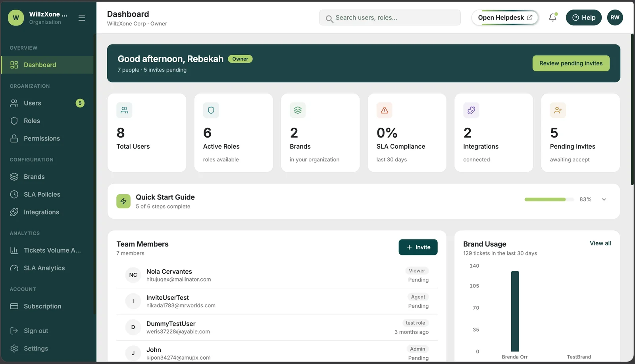Click the Review pending invites button
The image size is (635, 364).
tap(571, 63)
